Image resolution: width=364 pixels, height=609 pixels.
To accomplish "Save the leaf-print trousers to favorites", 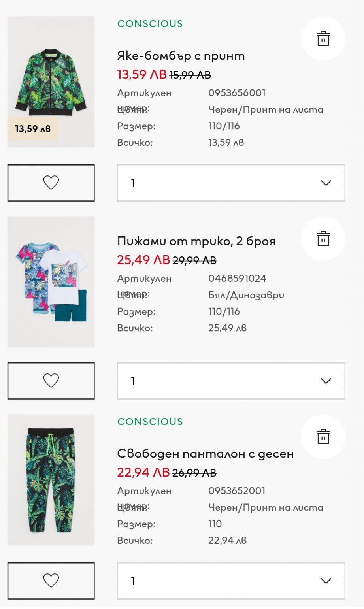I will pos(51,581).
